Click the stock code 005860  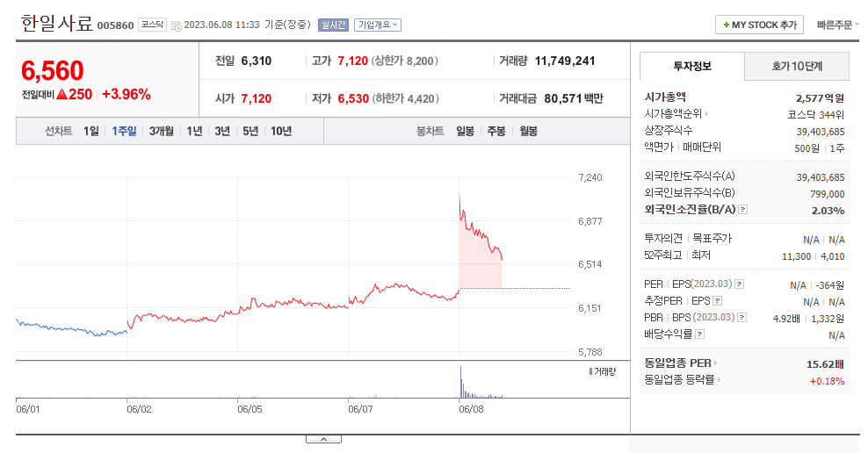116,25
